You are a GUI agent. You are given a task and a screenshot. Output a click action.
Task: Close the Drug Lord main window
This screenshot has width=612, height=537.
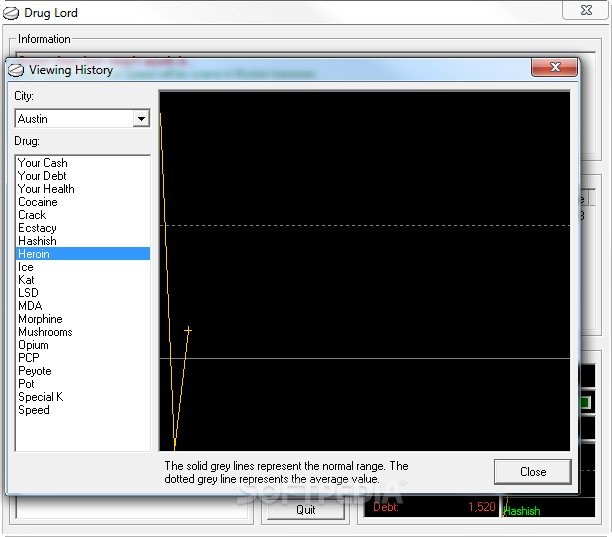[586, 10]
